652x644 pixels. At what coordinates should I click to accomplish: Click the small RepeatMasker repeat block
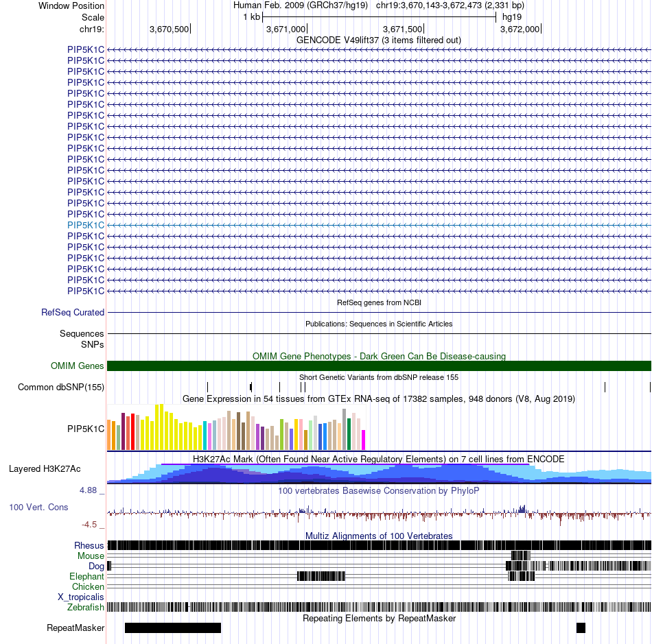(581, 628)
